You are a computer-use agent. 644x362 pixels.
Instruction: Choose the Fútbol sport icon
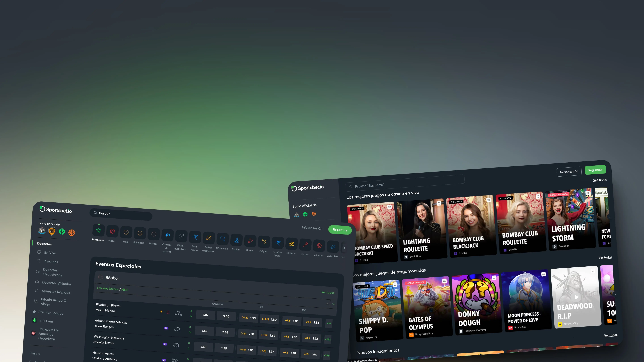(x=112, y=231)
